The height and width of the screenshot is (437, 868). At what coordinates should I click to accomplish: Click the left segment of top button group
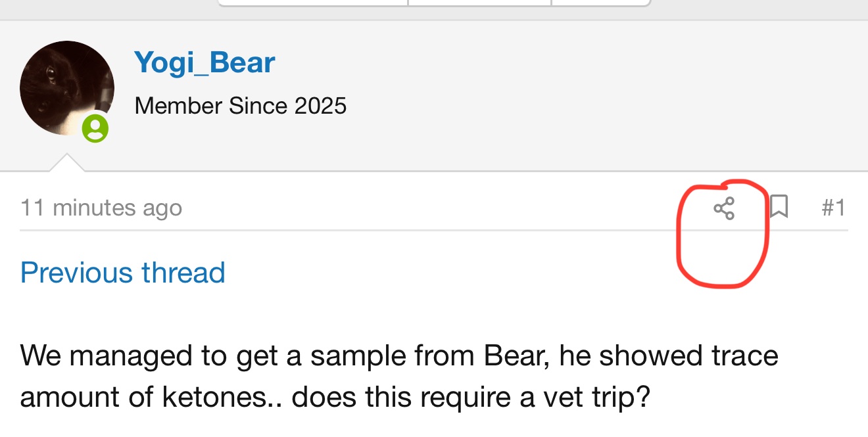pos(313,3)
